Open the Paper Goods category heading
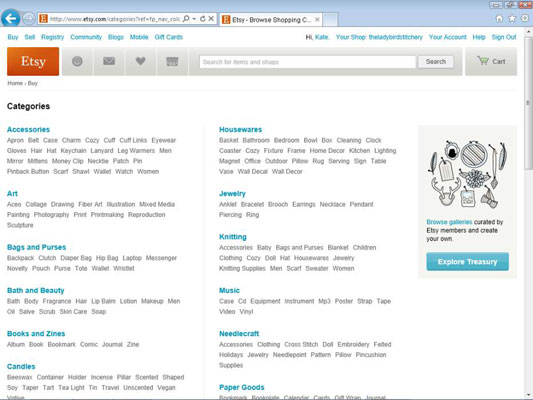This screenshot has width=533, height=400. click(x=242, y=387)
